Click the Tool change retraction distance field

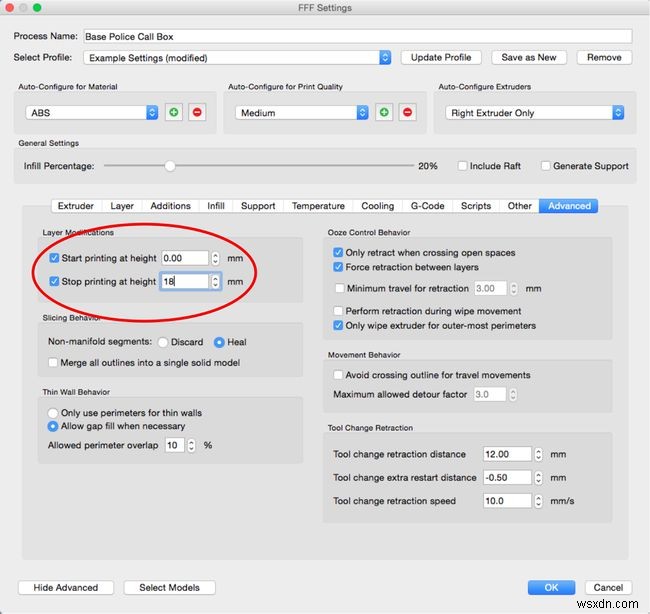click(x=507, y=454)
